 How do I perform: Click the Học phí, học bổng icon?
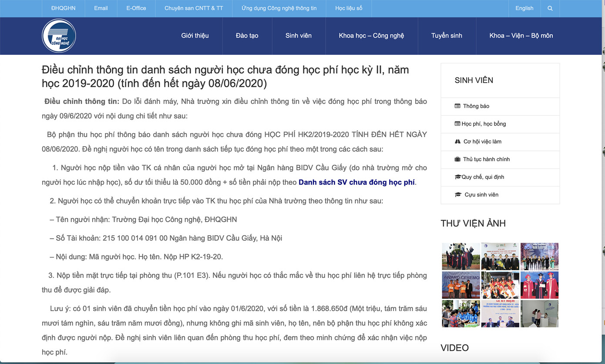click(x=457, y=124)
